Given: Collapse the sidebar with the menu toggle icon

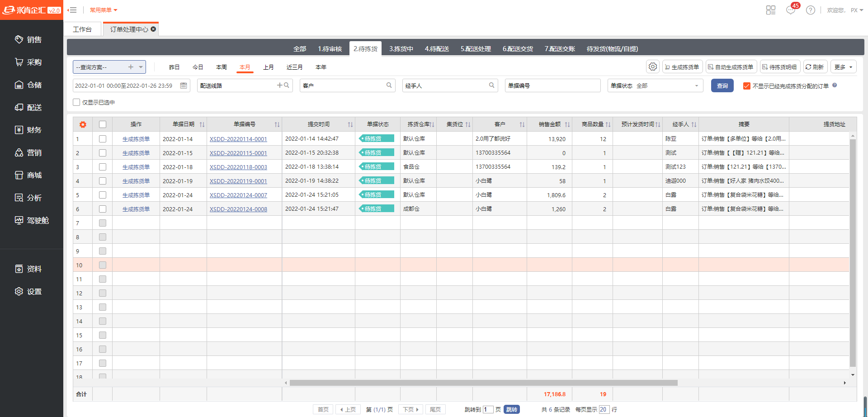Looking at the screenshot, I should [x=72, y=10].
